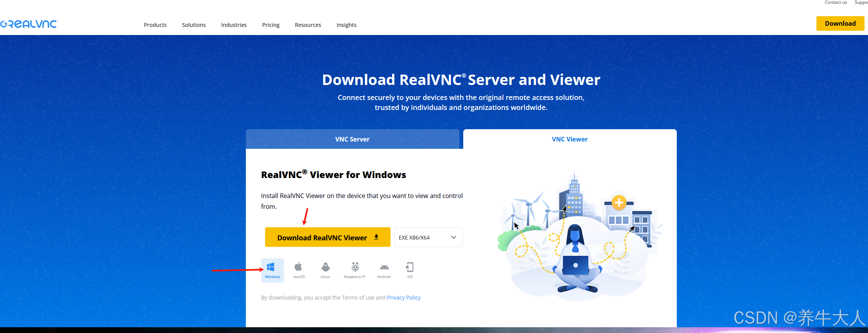Viewport: 868px width, 333px height.
Task: Switch to the VNC Server tab
Action: tap(352, 139)
